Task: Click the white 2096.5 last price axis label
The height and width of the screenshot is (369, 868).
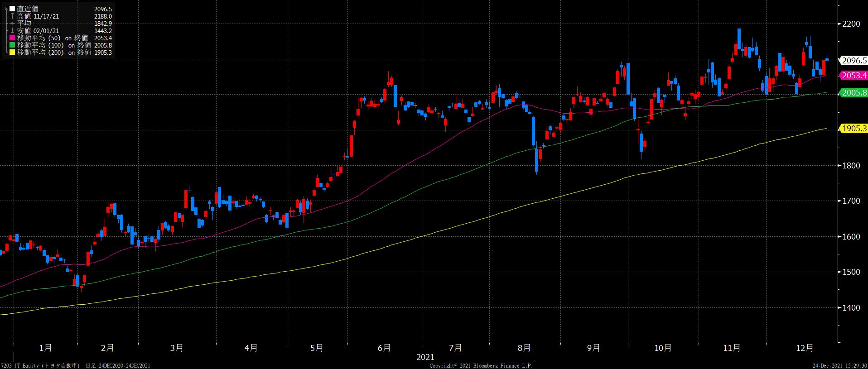Action: (854, 60)
